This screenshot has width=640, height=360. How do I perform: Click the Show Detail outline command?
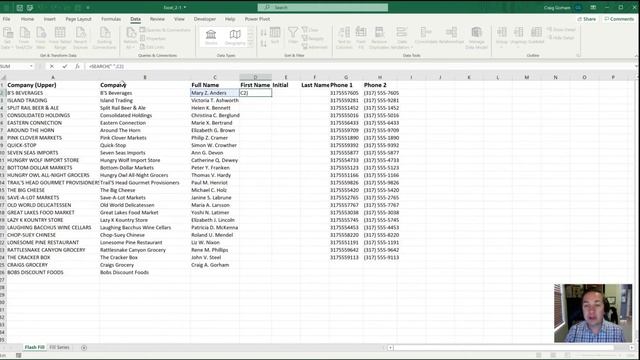click(561, 30)
